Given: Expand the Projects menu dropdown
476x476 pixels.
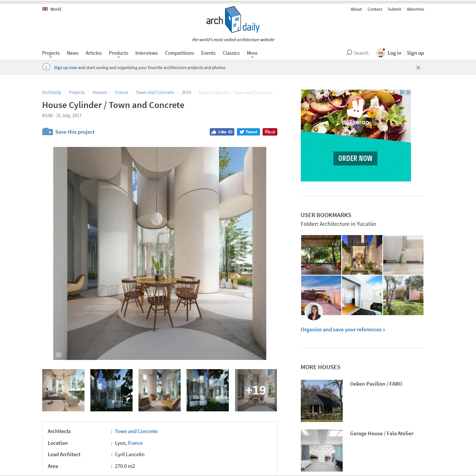Looking at the screenshot, I should (x=51, y=54).
